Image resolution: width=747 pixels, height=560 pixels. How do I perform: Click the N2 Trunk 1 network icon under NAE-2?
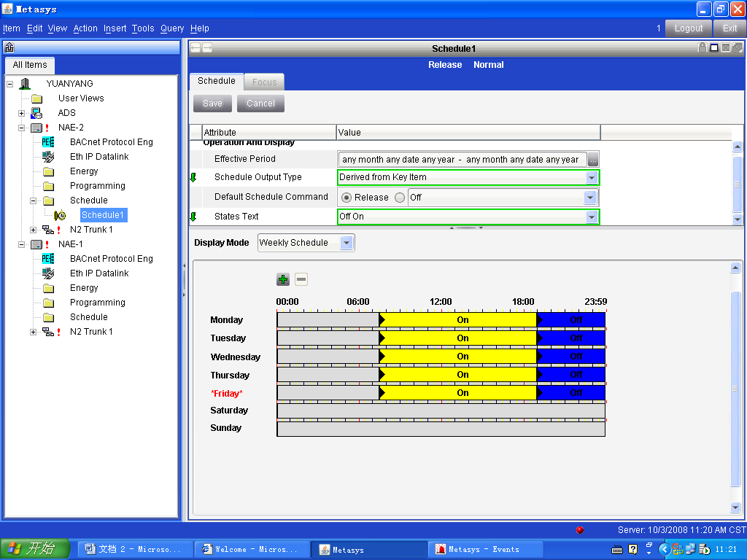[48, 230]
